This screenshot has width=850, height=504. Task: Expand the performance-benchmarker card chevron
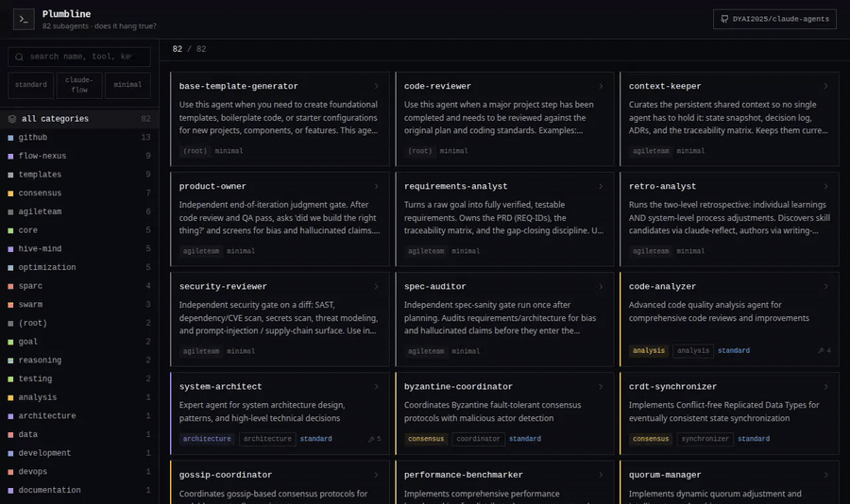601,475
